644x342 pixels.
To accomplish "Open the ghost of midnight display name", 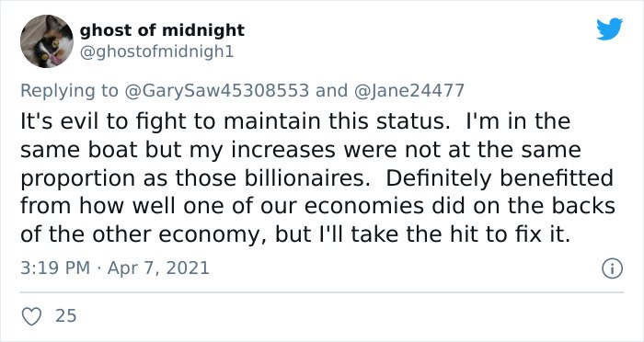I will (162, 30).
